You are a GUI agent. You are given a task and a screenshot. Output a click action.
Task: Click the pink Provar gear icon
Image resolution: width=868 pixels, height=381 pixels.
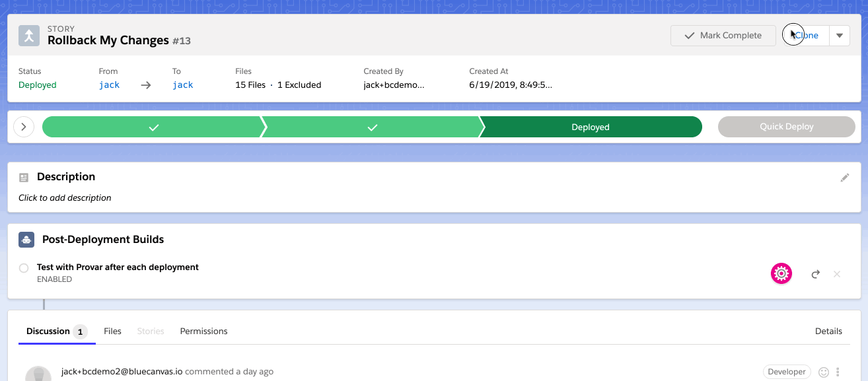[781, 273]
